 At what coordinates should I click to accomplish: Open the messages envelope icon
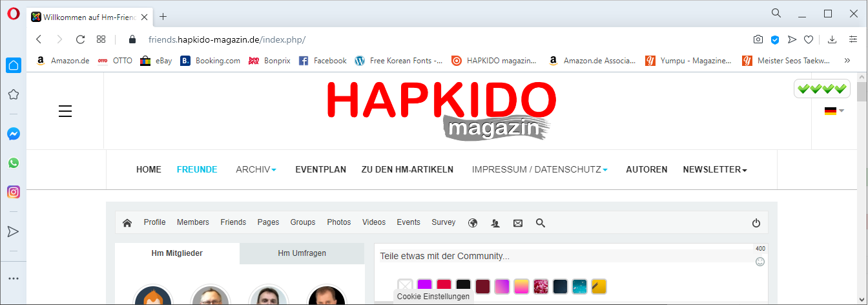click(x=518, y=223)
